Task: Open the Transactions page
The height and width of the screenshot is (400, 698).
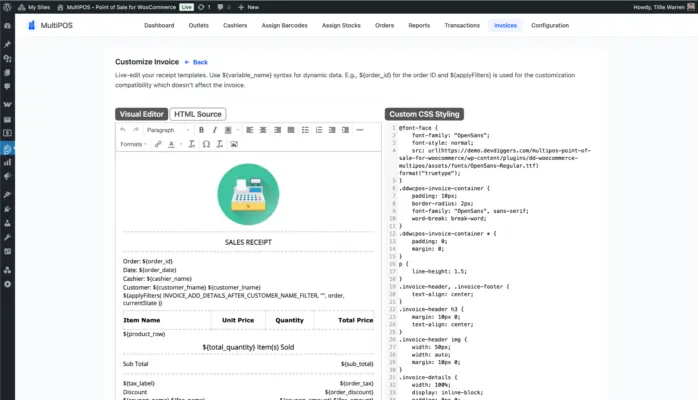Action: click(x=462, y=25)
